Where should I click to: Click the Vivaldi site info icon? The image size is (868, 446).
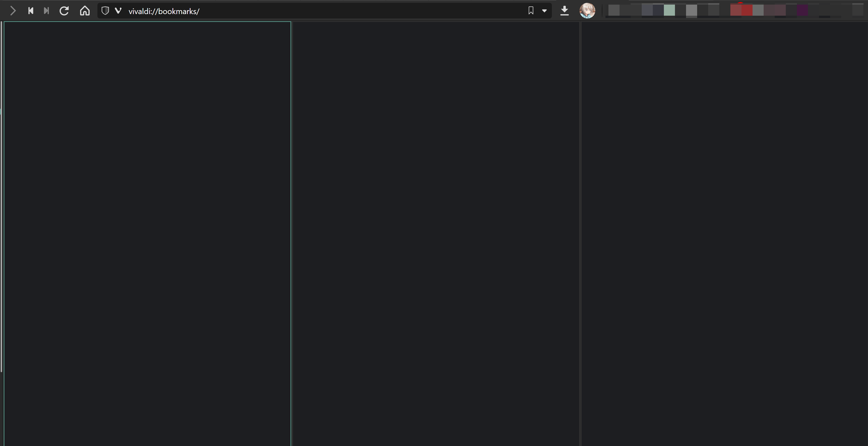118,11
